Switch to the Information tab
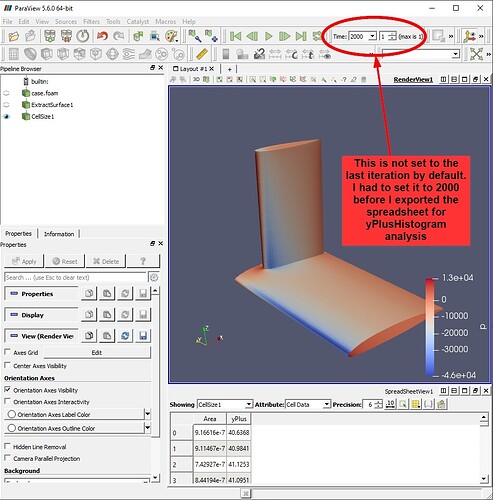 (x=59, y=234)
